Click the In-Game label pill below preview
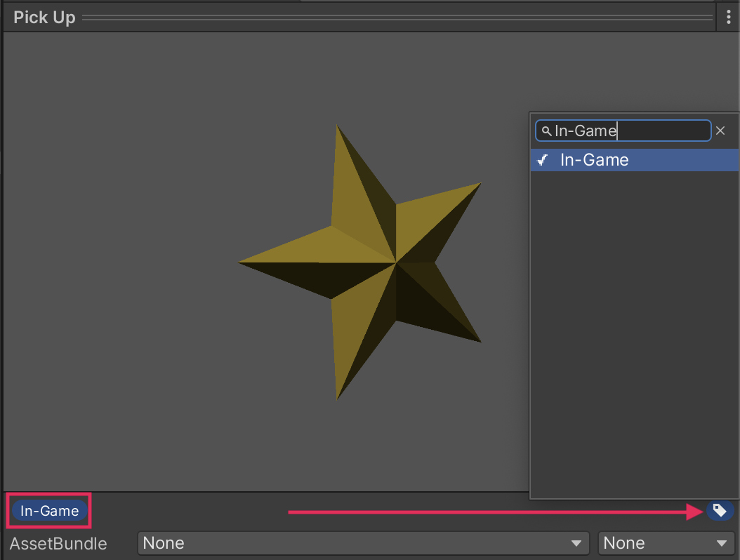 [x=49, y=511]
